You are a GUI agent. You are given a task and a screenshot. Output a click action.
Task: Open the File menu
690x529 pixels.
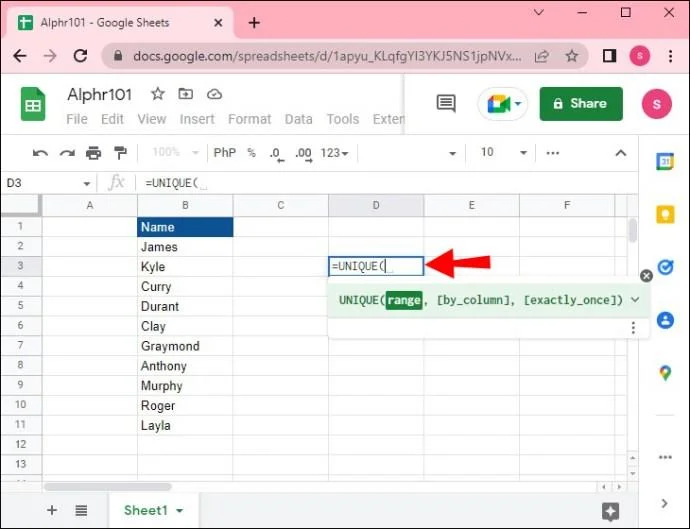[77, 119]
